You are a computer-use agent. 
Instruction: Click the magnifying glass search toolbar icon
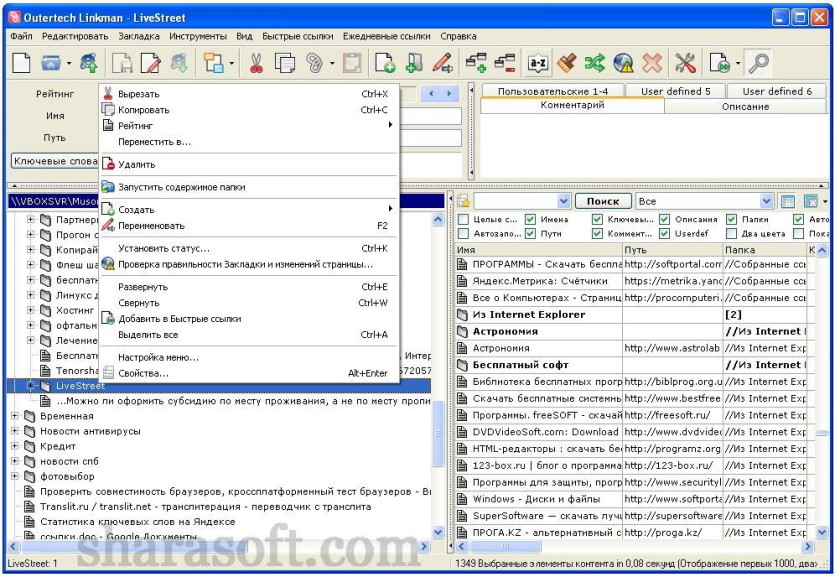pyautogui.click(x=758, y=63)
